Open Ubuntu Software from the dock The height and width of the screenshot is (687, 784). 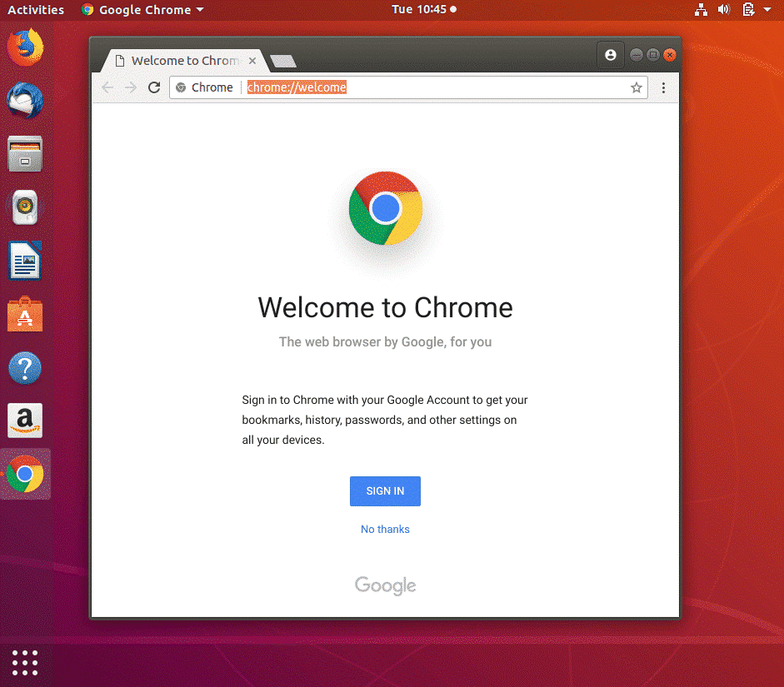point(25,314)
